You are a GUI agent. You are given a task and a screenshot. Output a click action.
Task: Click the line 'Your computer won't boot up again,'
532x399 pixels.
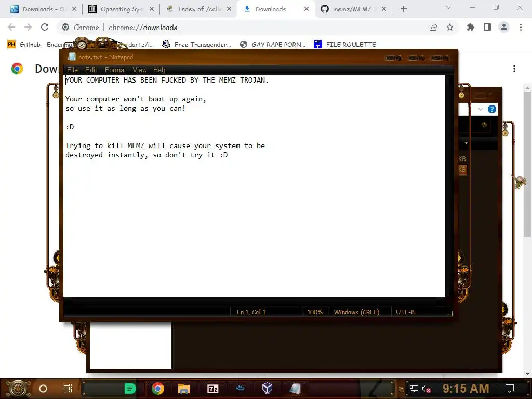coord(136,99)
